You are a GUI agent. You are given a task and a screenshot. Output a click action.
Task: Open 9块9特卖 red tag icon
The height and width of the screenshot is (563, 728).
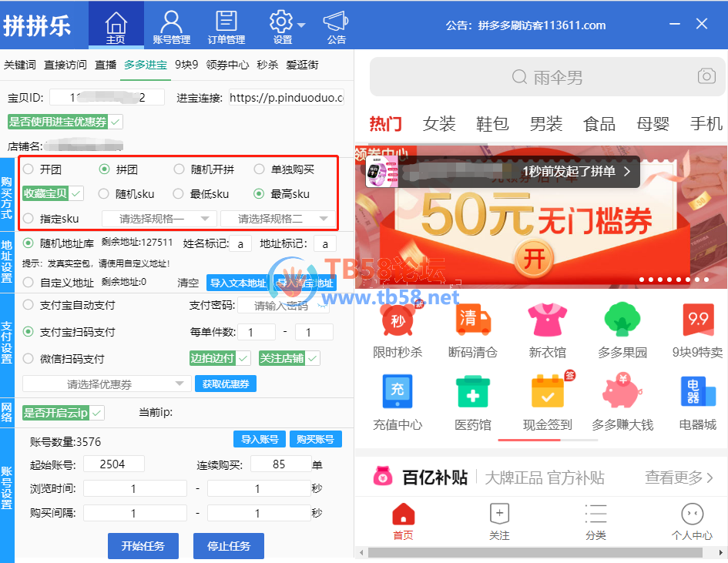698,320
